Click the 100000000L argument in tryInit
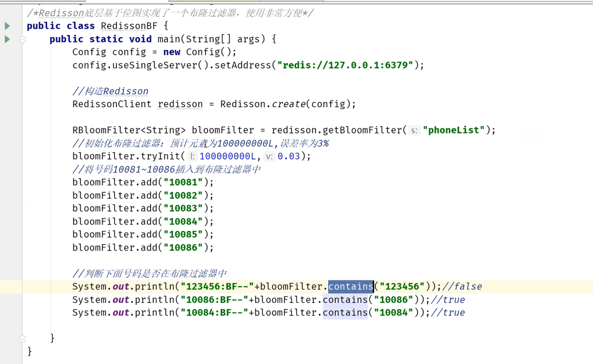 click(x=228, y=157)
